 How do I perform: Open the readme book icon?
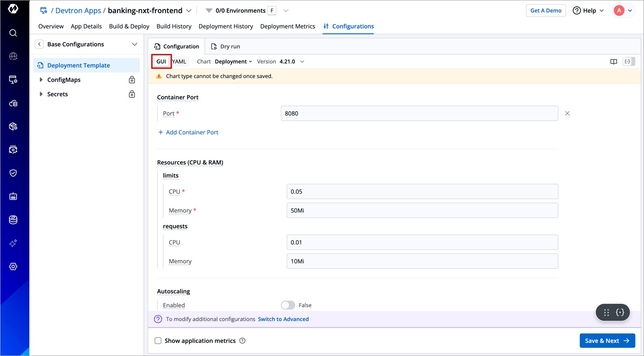click(x=613, y=62)
